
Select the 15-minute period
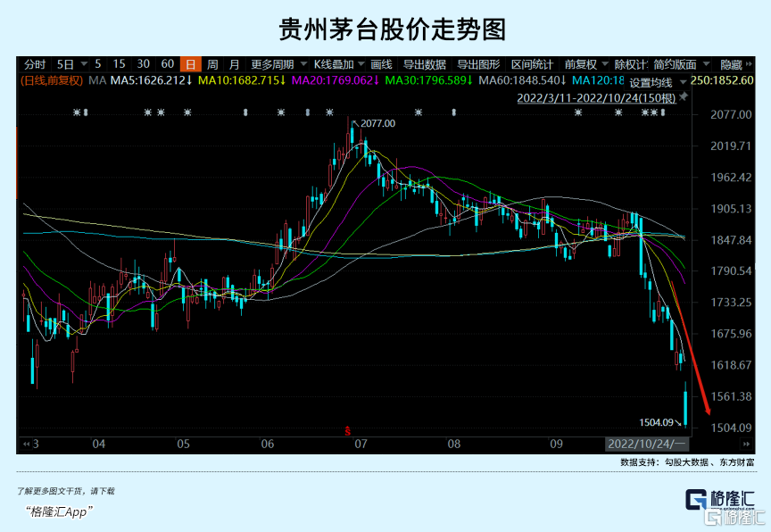(x=119, y=64)
